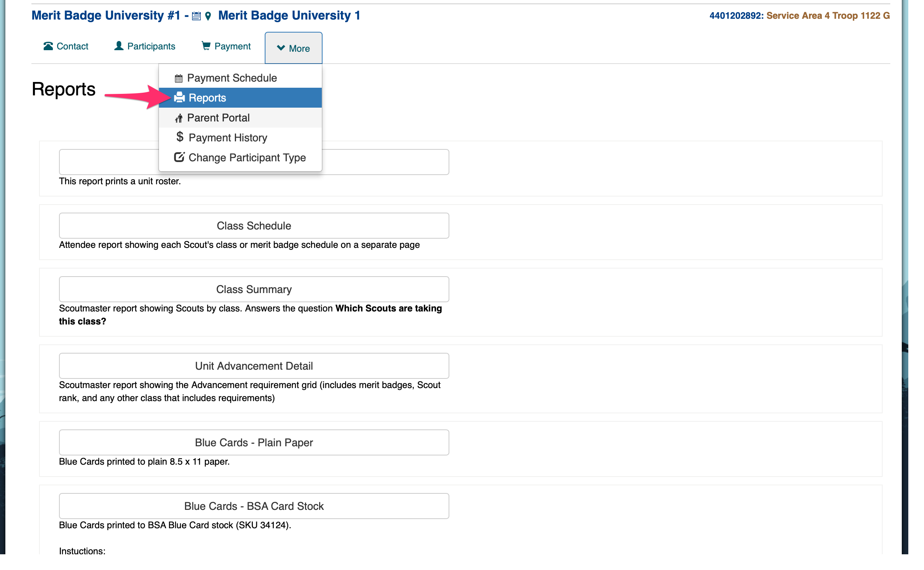924x570 pixels.
Task: Select Change Participant Type entry
Action: point(240,157)
